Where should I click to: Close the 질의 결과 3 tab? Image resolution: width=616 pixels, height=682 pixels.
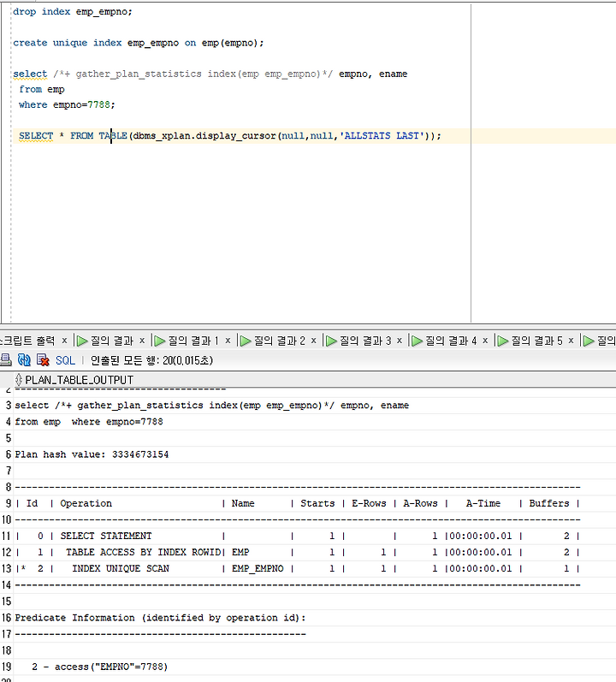click(x=399, y=341)
